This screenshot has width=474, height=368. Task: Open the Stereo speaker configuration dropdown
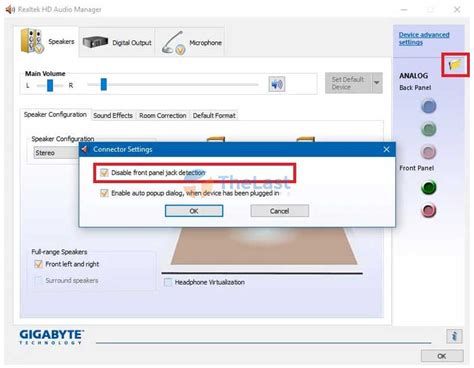[57, 153]
